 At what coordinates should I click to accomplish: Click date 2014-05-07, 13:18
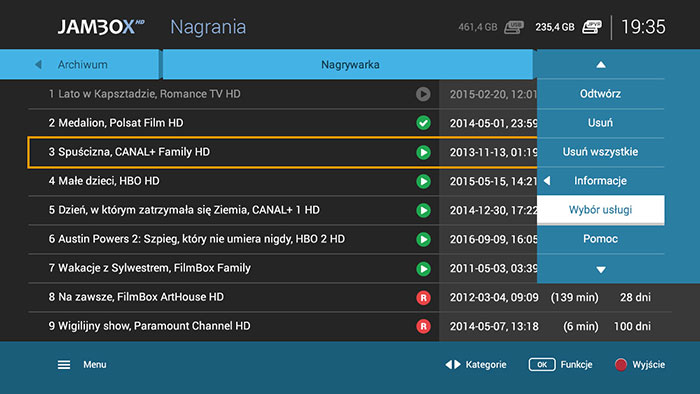(494, 327)
